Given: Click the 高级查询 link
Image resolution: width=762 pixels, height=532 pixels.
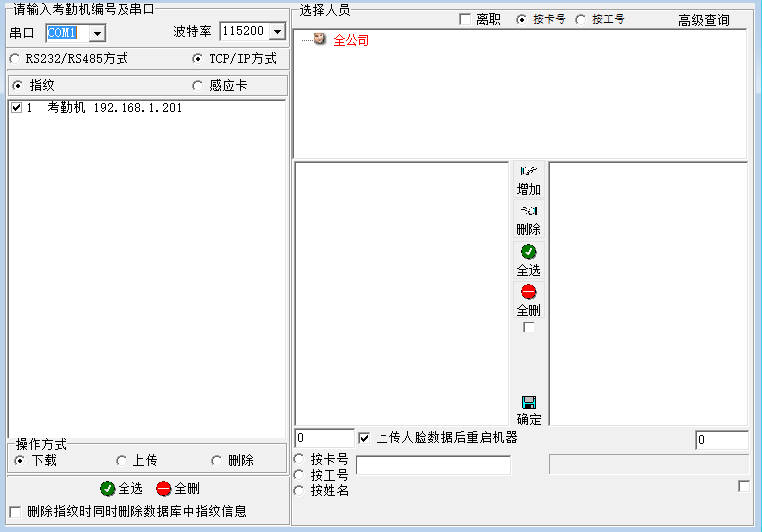Looking at the screenshot, I should tap(703, 20).
